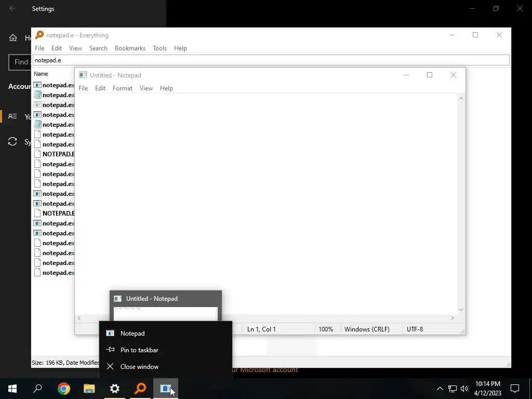Open the network status tray icon
Image resolution: width=532 pixels, height=399 pixels.
click(x=453, y=389)
